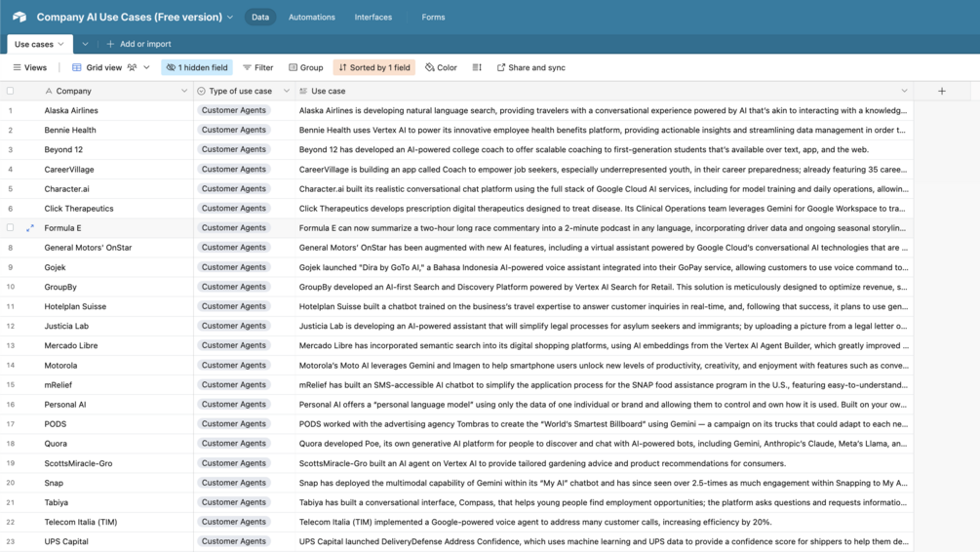Select the use case text for Beyond 12

(584, 149)
